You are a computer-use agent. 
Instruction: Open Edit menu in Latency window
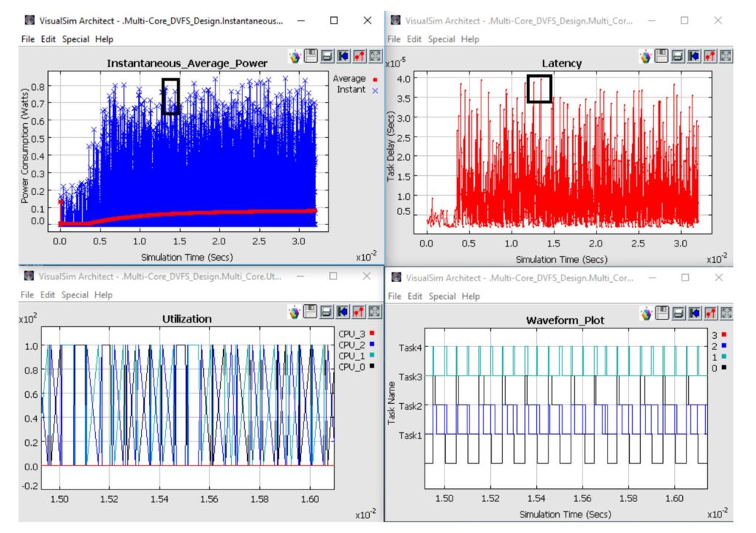coord(414,39)
